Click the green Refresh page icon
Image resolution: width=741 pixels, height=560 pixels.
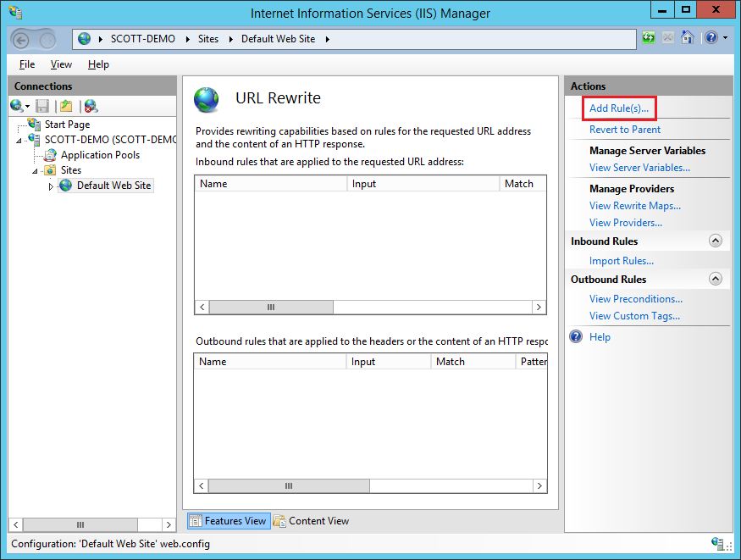649,37
